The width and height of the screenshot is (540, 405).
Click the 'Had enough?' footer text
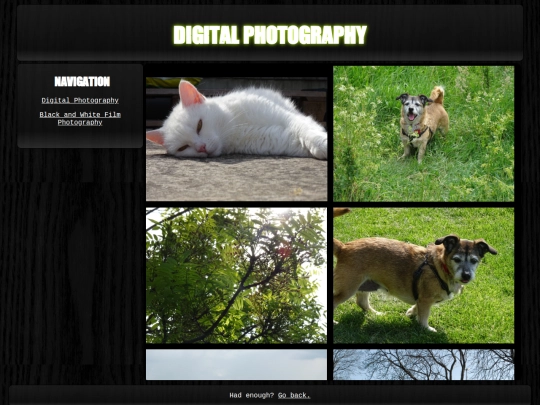(x=252, y=395)
